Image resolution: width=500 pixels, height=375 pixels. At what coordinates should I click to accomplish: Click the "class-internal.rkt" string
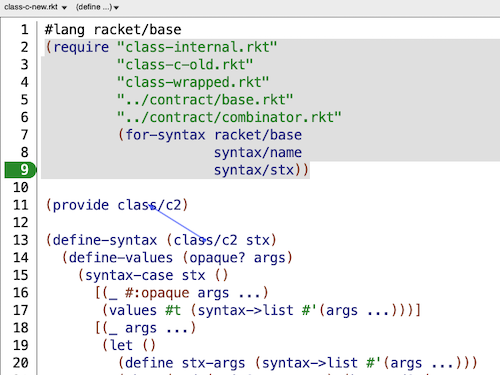(x=197, y=47)
